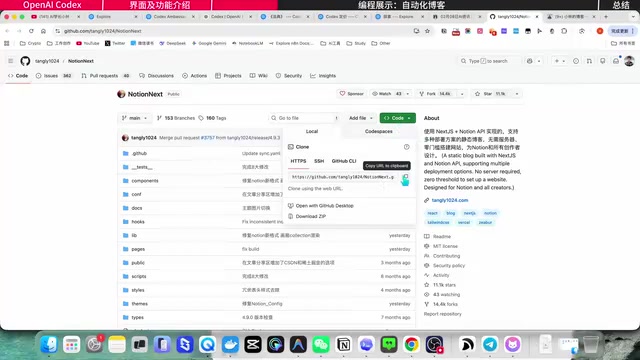Select the GitHub CLI clone option
This screenshot has width=640, height=360.
coord(344,161)
